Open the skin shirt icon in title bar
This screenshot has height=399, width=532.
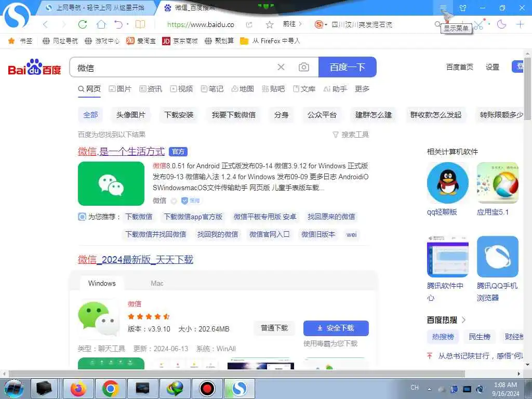tap(463, 7)
